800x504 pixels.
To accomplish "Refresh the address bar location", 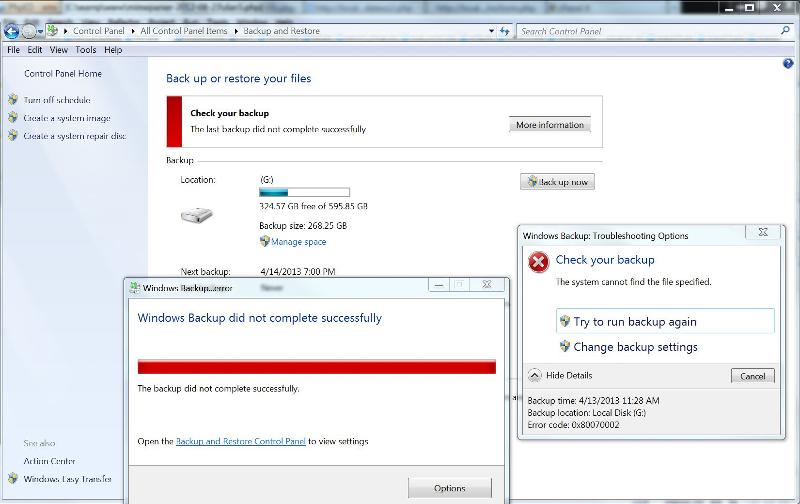I will pyautogui.click(x=505, y=31).
